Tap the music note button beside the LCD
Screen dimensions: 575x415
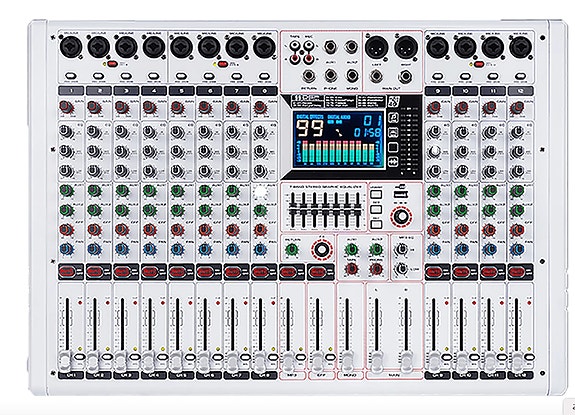tap(393, 118)
